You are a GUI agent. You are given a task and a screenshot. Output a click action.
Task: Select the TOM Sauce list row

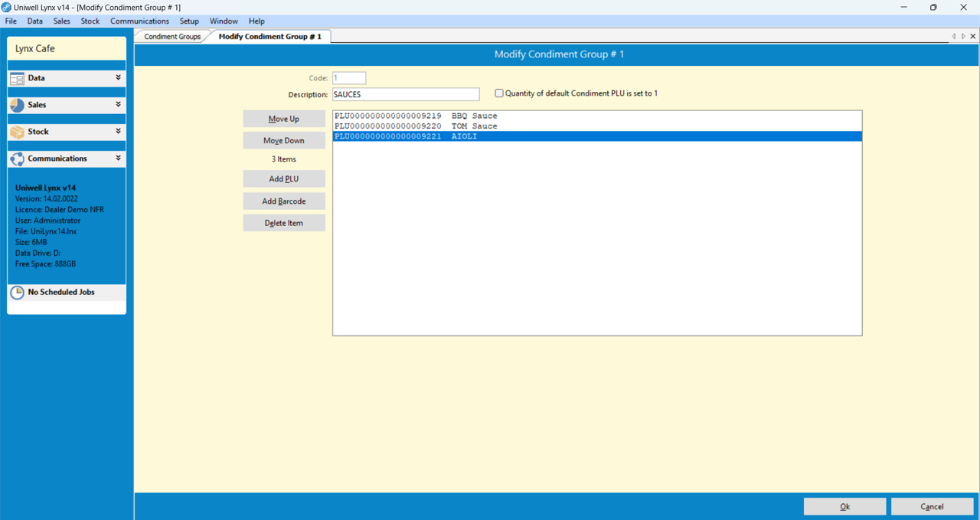(x=597, y=126)
